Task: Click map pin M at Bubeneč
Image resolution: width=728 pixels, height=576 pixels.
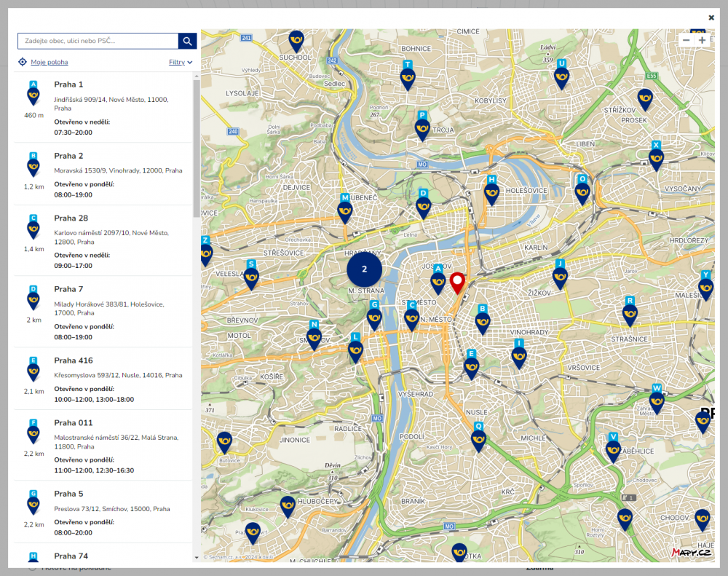Action: pyautogui.click(x=345, y=209)
